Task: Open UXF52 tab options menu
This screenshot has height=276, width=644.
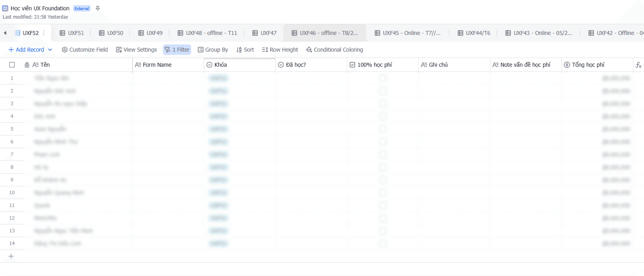Action: (x=44, y=33)
